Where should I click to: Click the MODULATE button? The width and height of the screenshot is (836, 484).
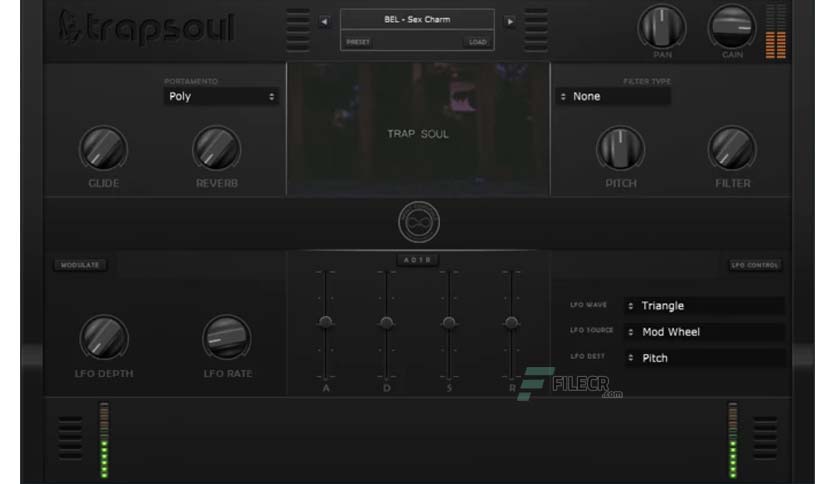pos(80,265)
